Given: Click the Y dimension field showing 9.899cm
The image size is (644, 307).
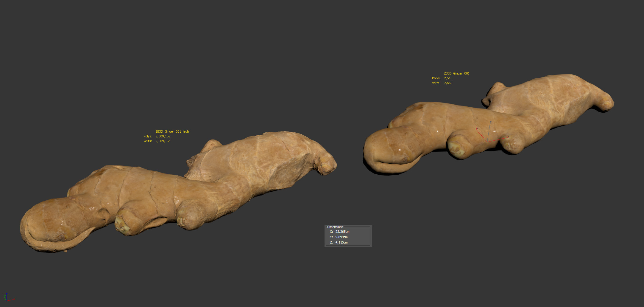Looking at the screenshot, I should pyautogui.click(x=341, y=237).
